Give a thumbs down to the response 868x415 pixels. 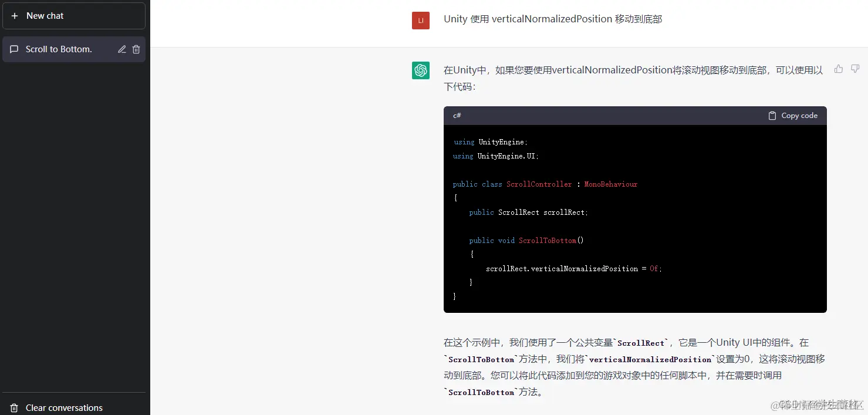[855, 69]
